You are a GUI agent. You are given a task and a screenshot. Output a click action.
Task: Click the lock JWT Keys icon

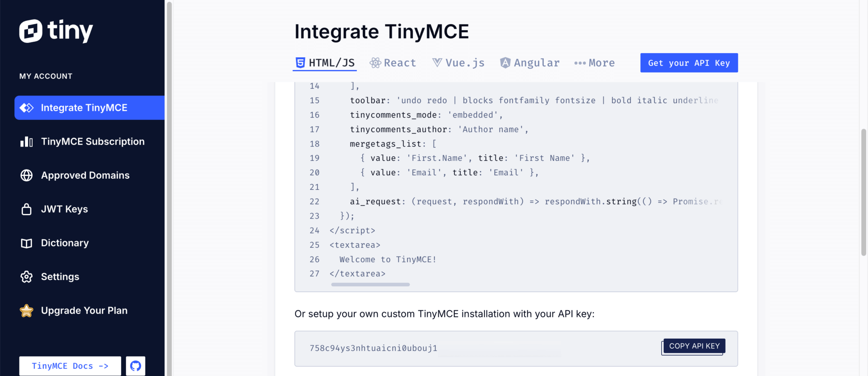tap(26, 209)
